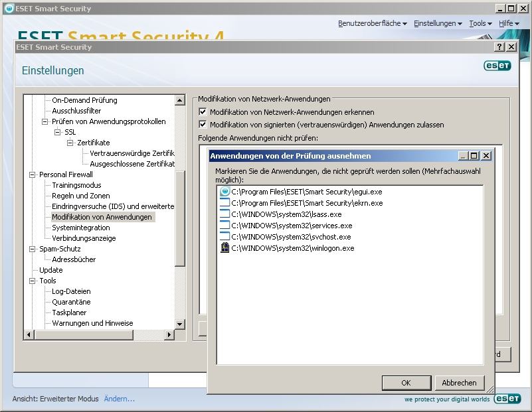The height and width of the screenshot is (412, 532).
Task: Select Warnungen und Hinweise in tree
Action: [x=92, y=323]
